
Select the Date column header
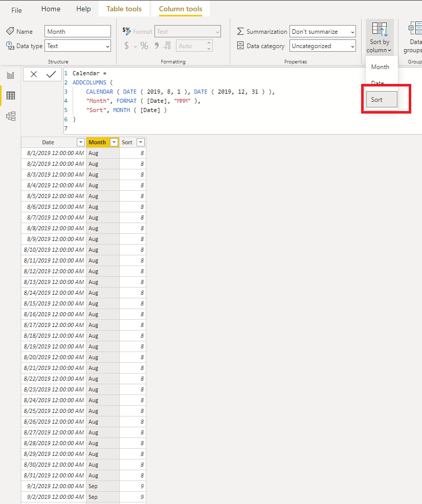(x=48, y=142)
